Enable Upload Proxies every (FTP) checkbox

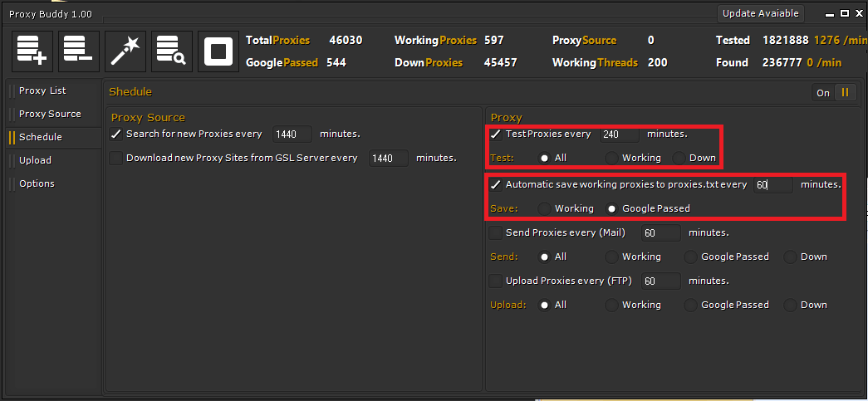(495, 281)
